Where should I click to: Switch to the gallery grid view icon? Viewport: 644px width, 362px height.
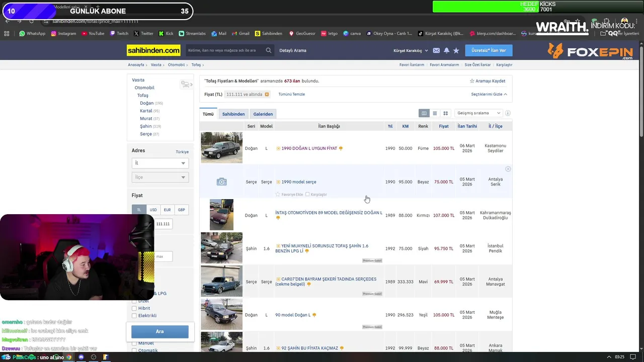coord(445,113)
